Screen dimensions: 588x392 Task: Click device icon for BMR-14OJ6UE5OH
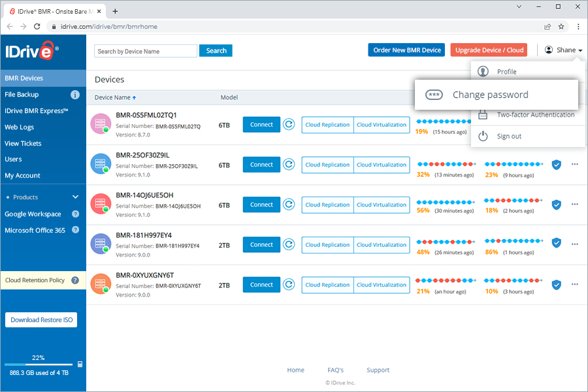coord(101,204)
